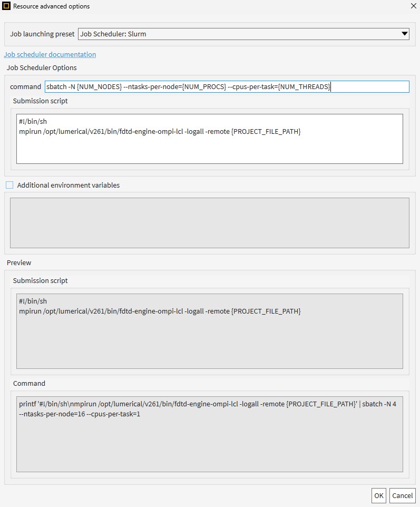Close the Resource advanced options dialog
Image resolution: width=420 pixels, height=507 pixels.
point(414,6)
